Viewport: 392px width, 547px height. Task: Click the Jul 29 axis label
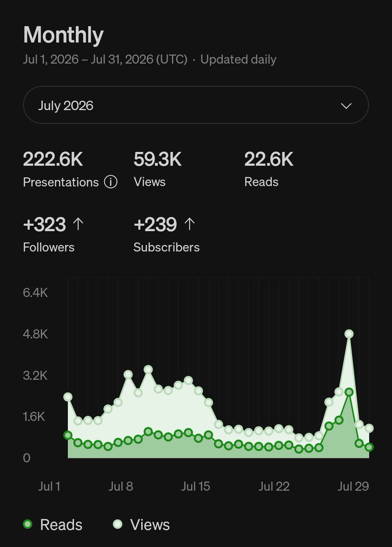[353, 486]
